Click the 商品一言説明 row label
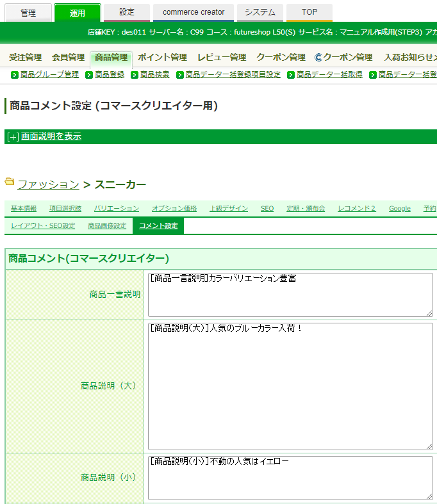The image size is (437, 504). coord(115,295)
